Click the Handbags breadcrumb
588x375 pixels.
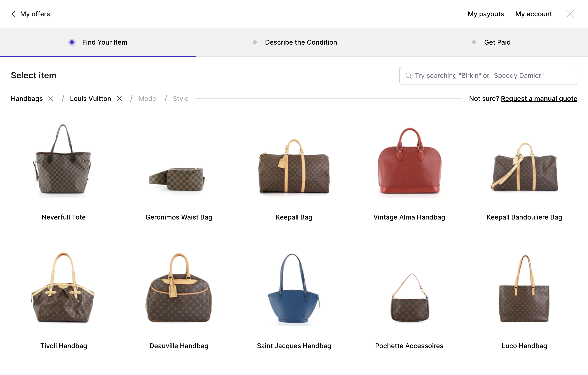pyautogui.click(x=27, y=99)
